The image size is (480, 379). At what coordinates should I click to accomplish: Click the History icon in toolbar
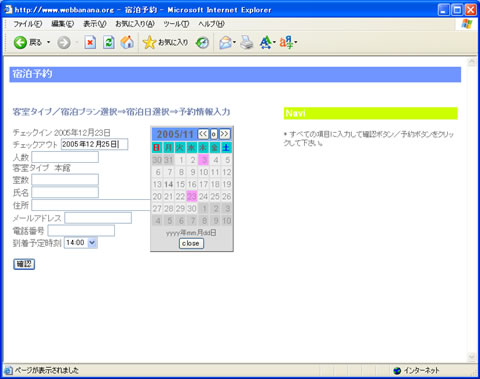click(202, 43)
